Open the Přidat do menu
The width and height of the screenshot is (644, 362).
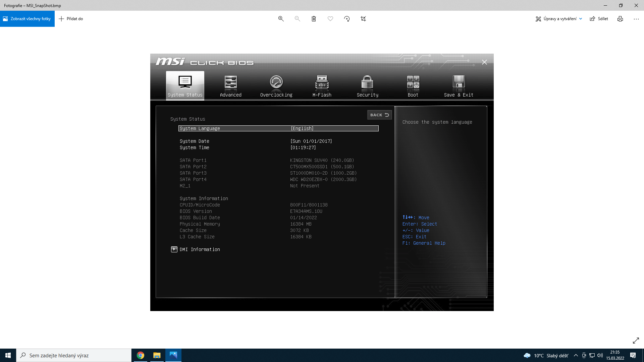click(71, 19)
